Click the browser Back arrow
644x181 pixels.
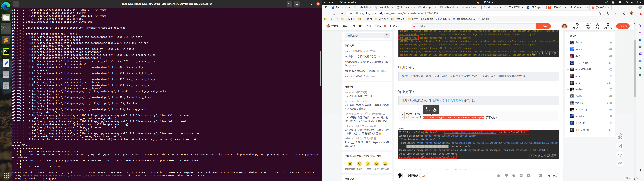point(327,13)
